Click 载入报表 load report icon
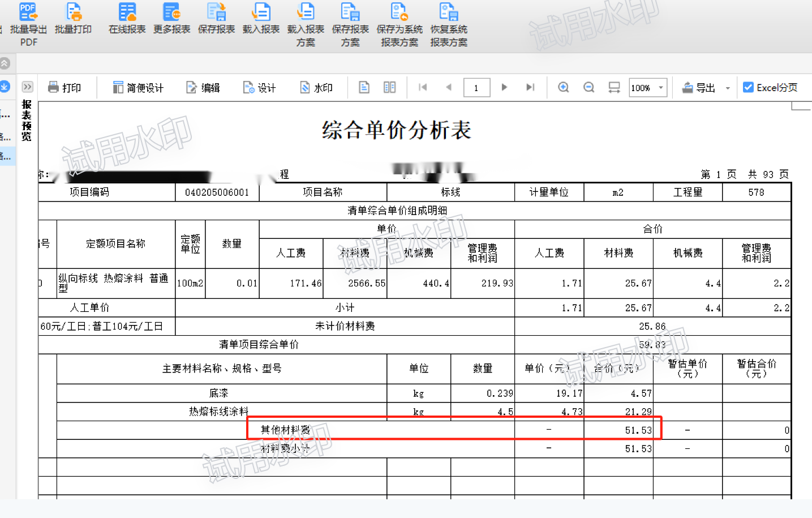Image resolution: width=812 pixels, height=518 pixels. pos(261,12)
